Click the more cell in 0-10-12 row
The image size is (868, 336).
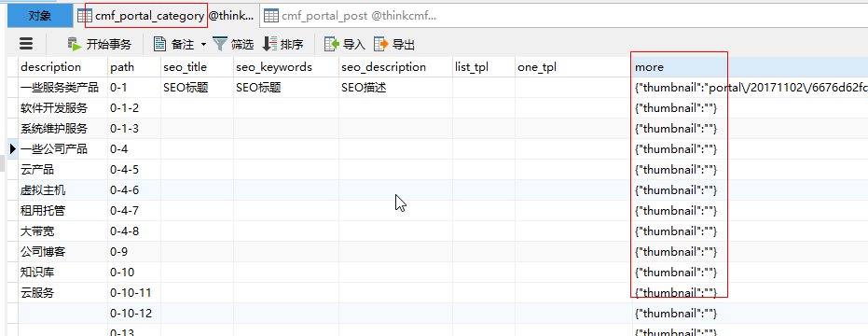pyautogui.click(x=751, y=314)
